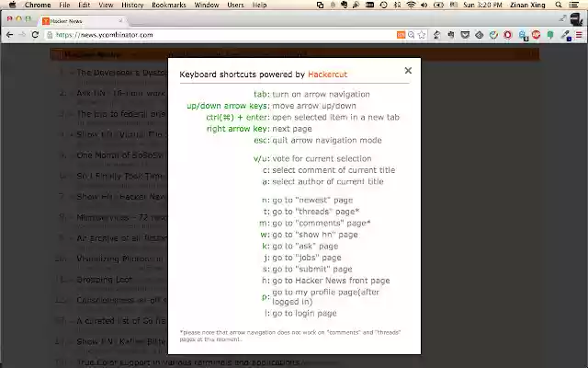
Task: Open Notification Center list icon
Action: tap(573, 5)
